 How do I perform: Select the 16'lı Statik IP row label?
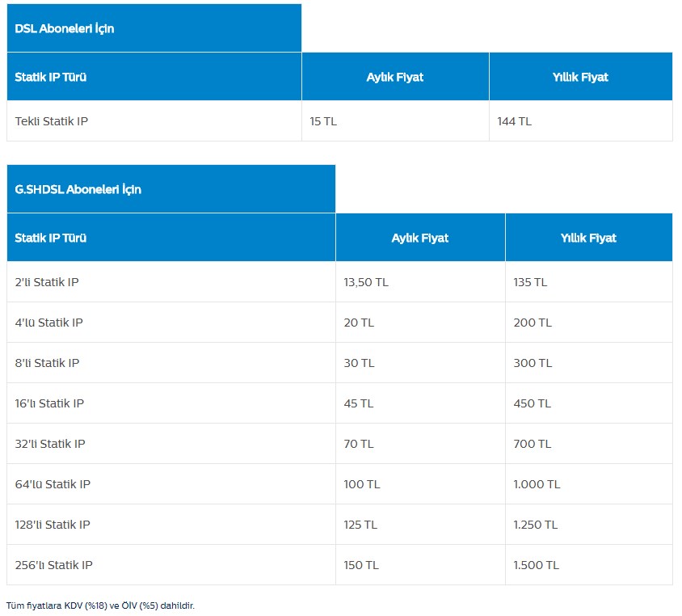pos(50,403)
